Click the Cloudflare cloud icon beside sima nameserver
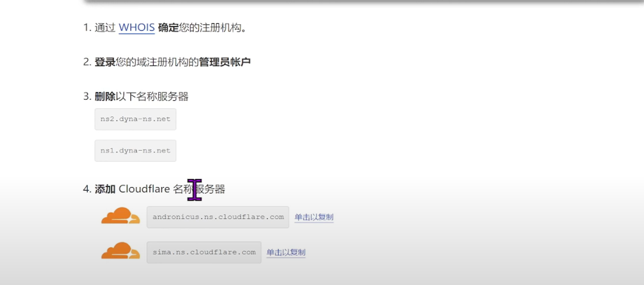The width and height of the screenshot is (644, 285). [x=121, y=251]
